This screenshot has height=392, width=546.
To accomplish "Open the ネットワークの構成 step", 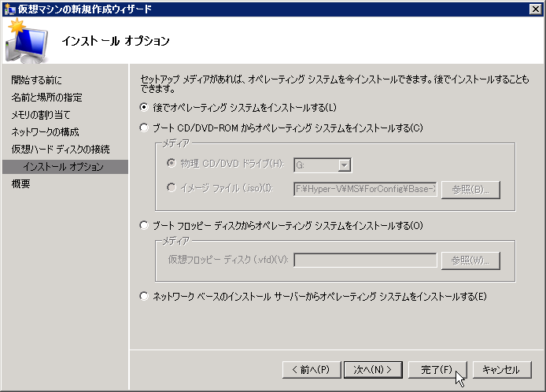I will pos(46,131).
